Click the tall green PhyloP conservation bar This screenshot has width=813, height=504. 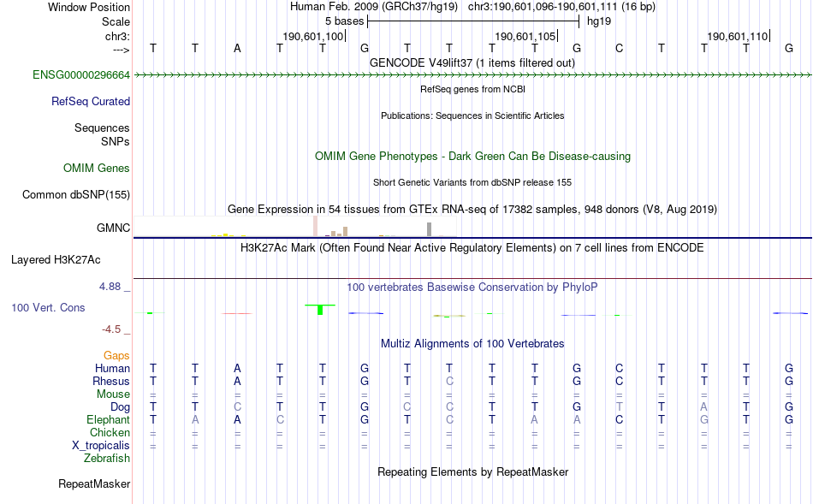320,310
